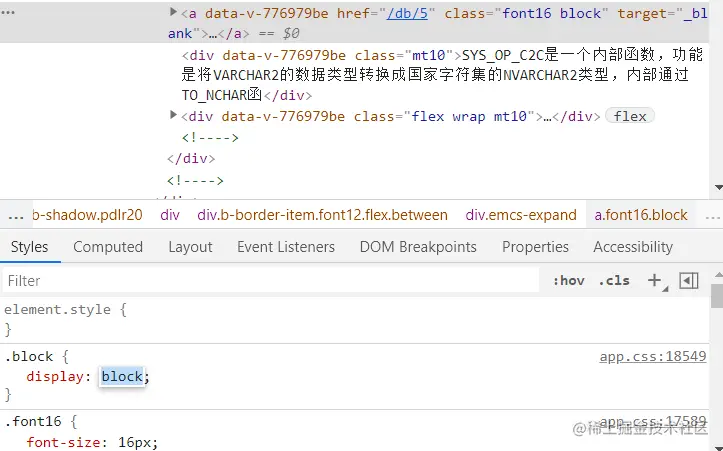Viewport: 723px width, 451px height.
Task: Select the first <!----> comment node
Action: (210, 137)
